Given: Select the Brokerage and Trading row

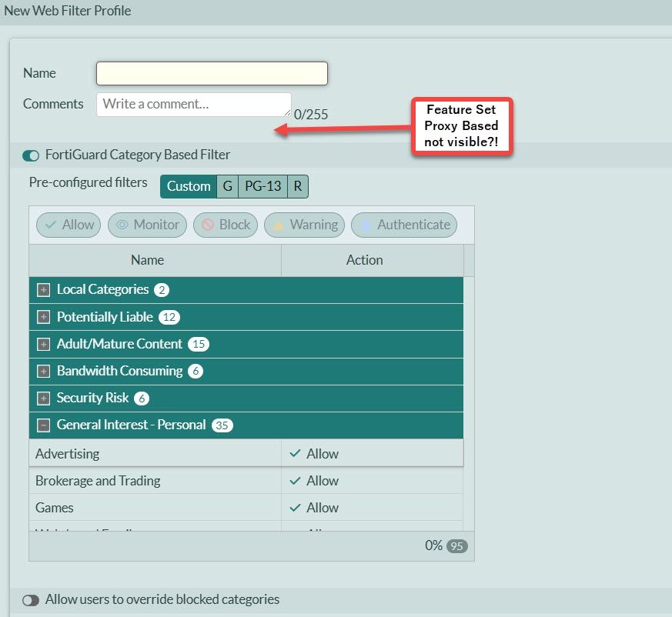Looking at the screenshot, I should (x=246, y=481).
